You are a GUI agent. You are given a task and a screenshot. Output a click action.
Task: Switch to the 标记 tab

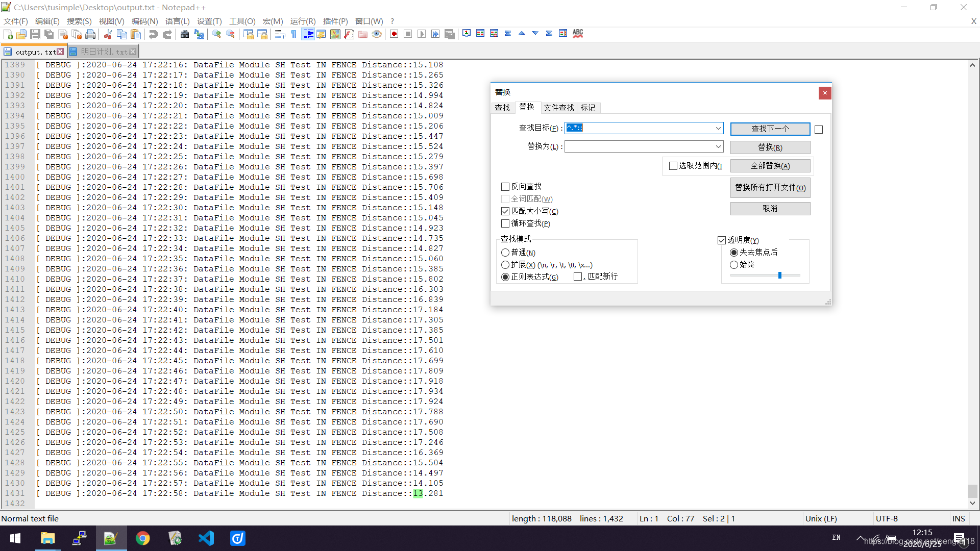click(588, 108)
